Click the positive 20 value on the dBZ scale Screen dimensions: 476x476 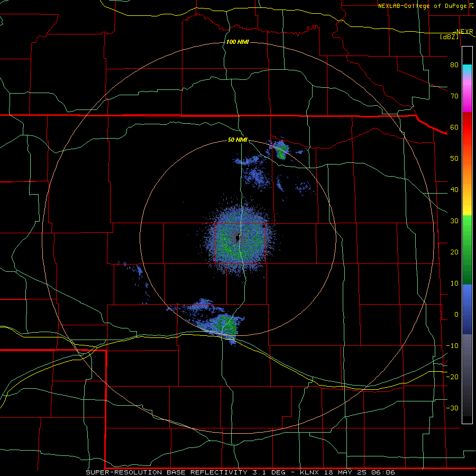[x=454, y=252]
